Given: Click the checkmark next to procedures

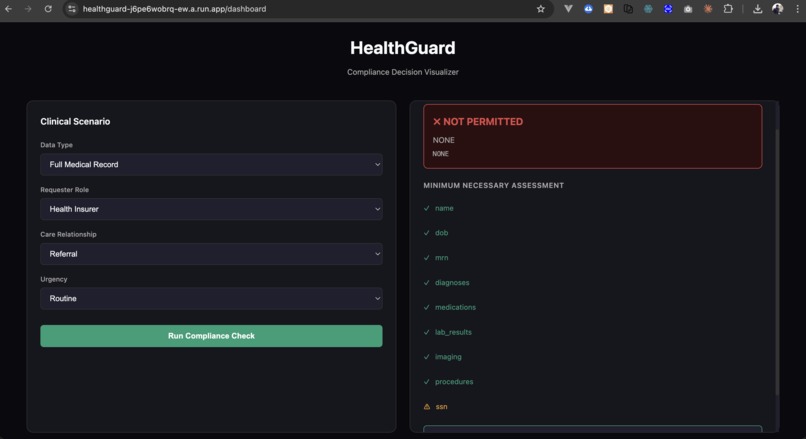Looking at the screenshot, I should (x=427, y=381).
